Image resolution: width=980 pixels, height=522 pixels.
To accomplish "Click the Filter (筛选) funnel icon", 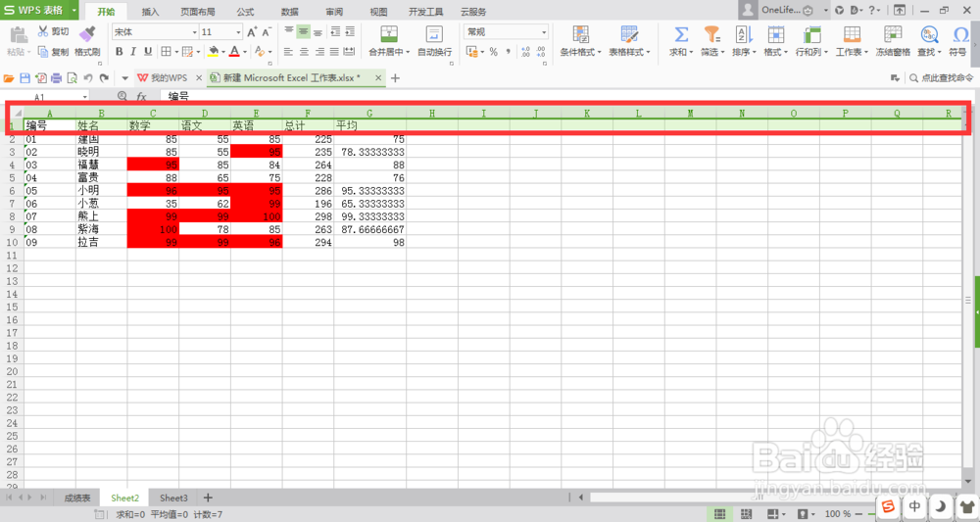I will point(711,34).
